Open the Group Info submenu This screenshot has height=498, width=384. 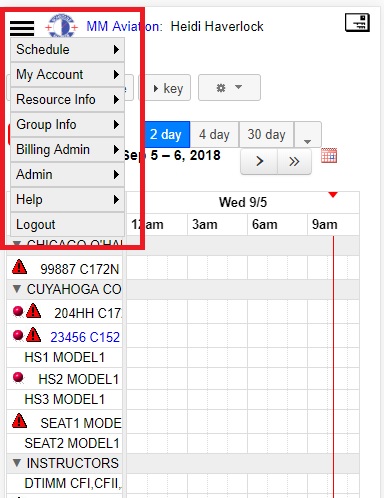tap(67, 124)
